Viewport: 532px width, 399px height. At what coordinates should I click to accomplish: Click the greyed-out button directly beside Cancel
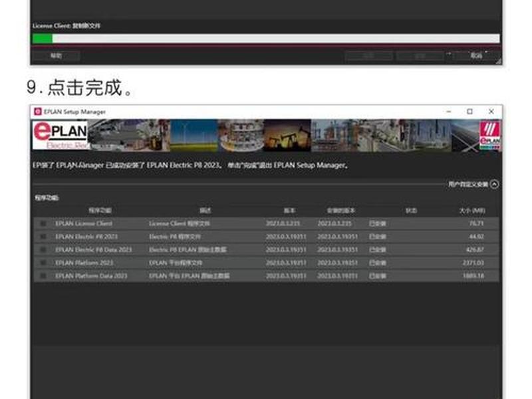[x=420, y=56]
